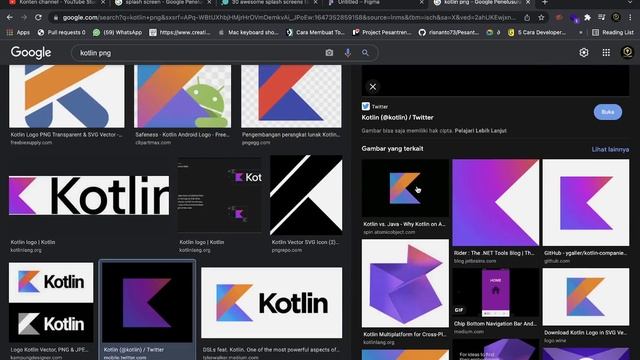Image resolution: width=640 pixels, height=360 pixels.
Task: Close the kotlin png Google tab
Action: click(528, 2)
